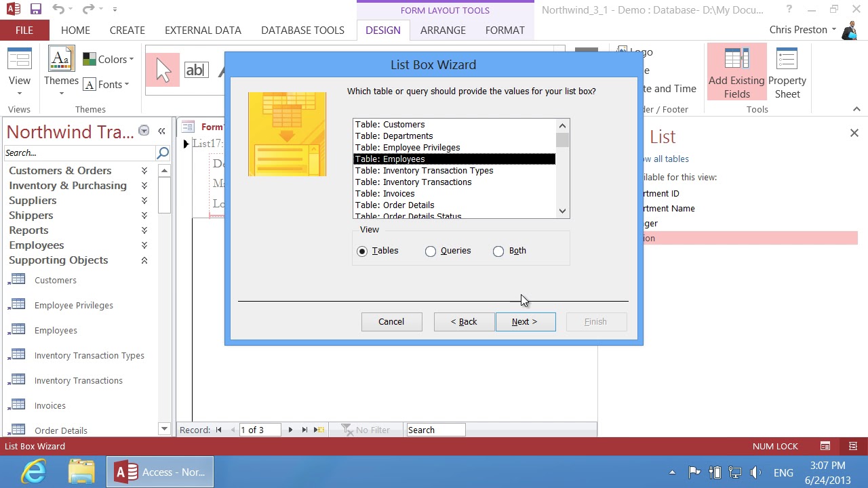Screen dimensions: 868x488
Task: Choose the Select pointer control tool
Action: pyautogui.click(x=163, y=70)
